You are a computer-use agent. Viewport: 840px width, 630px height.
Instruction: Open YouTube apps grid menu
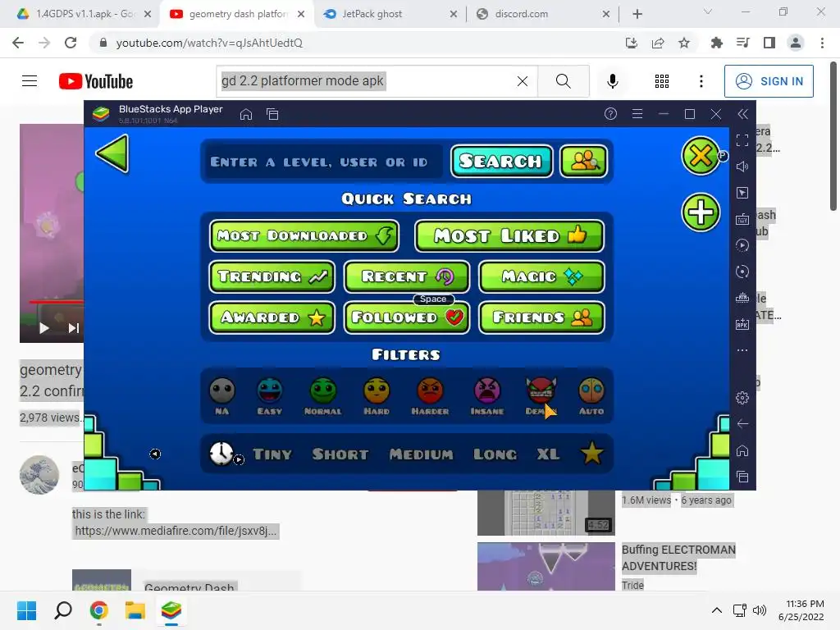(x=662, y=81)
